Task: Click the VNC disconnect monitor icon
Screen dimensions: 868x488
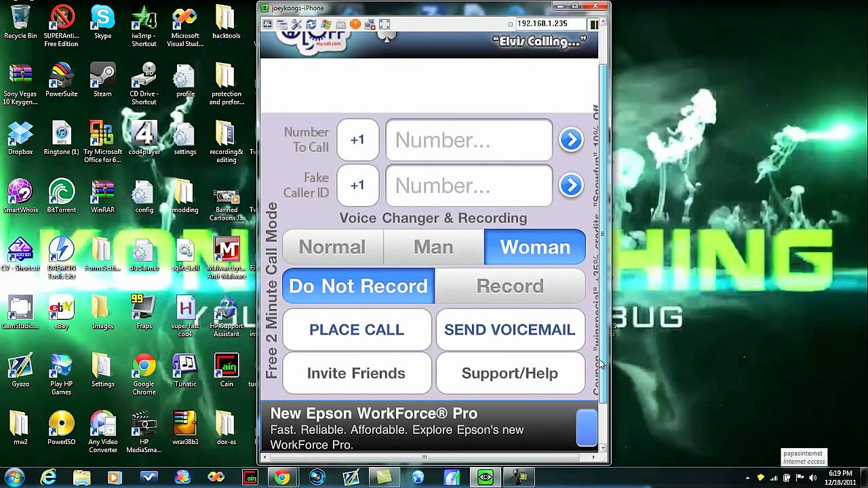Action: [370, 24]
